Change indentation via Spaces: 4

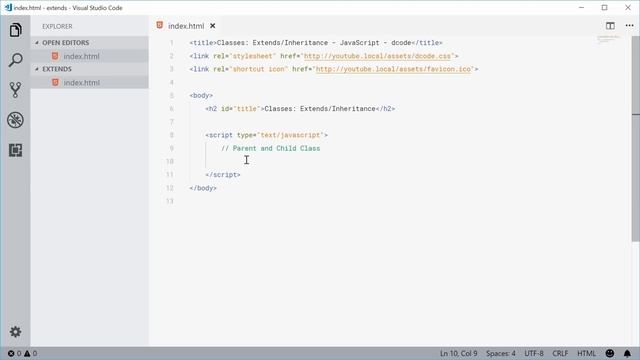(x=500, y=353)
